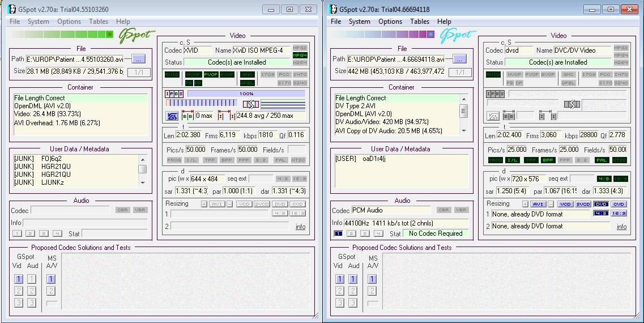The image size is (644, 323).
Task: Open Options menu in Trial04.55103260 window
Action: click(x=69, y=22)
